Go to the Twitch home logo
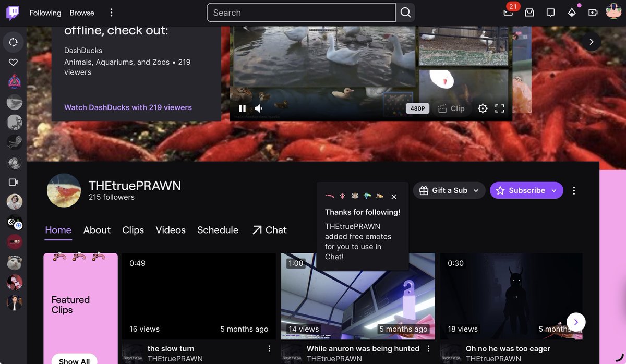Image resolution: width=626 pixels, height=364 pixels. [13, 13]
